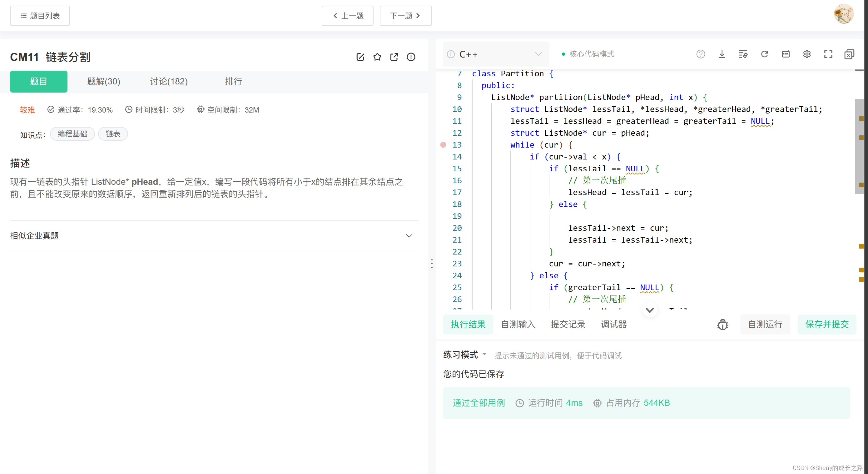Image resolution: width=868 pixels, height=474 pixels.
Task: Switch to the 题目 tab
Action: (39, 81)
